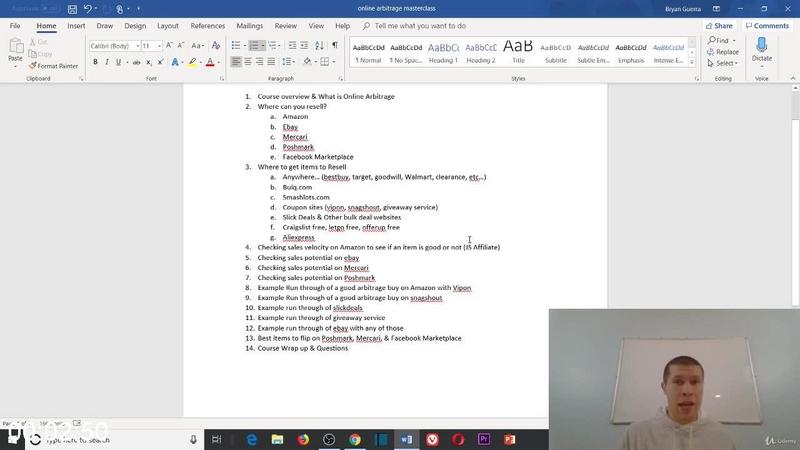This screenshot has height=450, width=800.
Task: Apply Title style
Action: point(518,53)
